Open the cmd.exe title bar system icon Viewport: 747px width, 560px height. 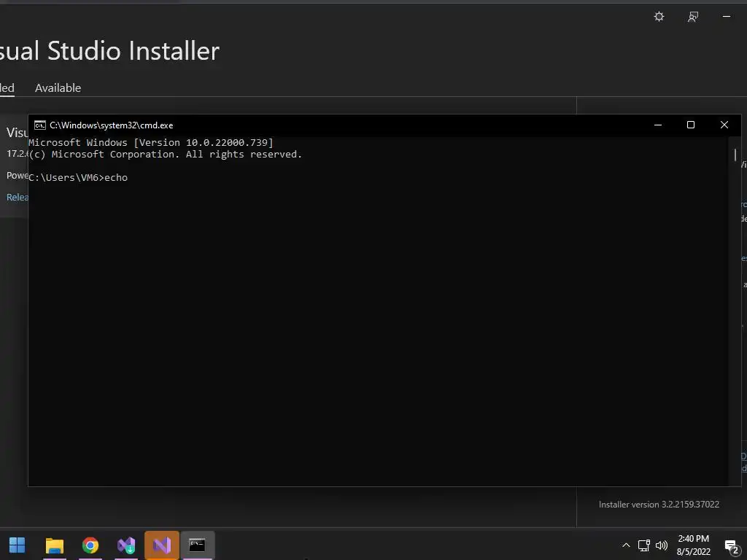pyautogui.click(x=40, y=125)
